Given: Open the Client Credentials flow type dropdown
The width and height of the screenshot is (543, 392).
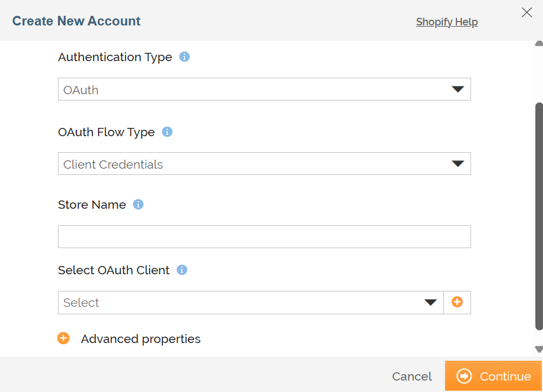Looking at the screenshot, I should [x=264, y=164].
